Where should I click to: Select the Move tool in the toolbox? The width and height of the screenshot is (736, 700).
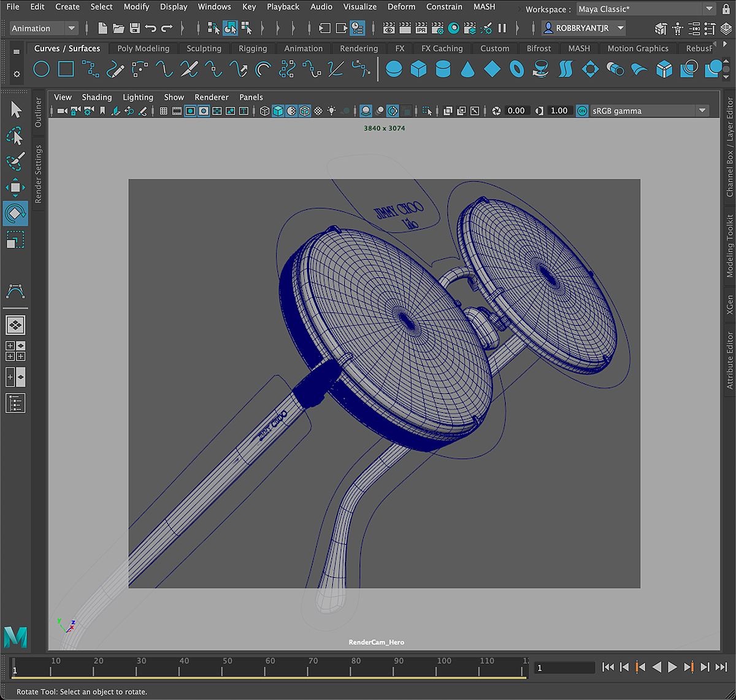point(15,187)
